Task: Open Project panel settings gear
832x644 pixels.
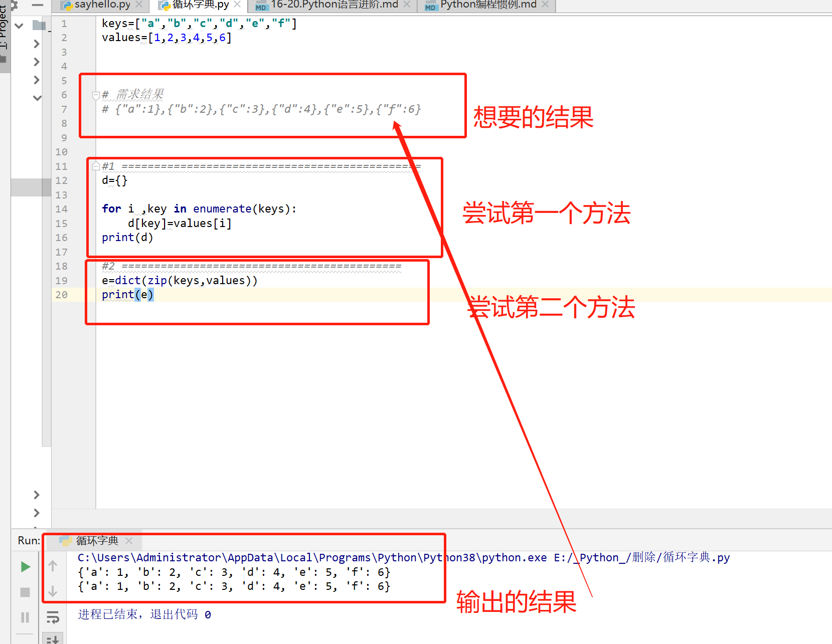Action: pyautogui.click(x=14, y=5)
